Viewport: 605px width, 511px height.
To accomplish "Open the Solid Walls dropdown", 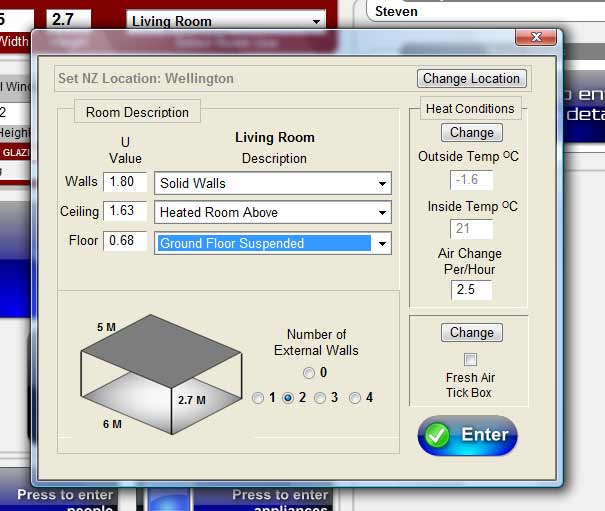I will click(x=382, y=184).
